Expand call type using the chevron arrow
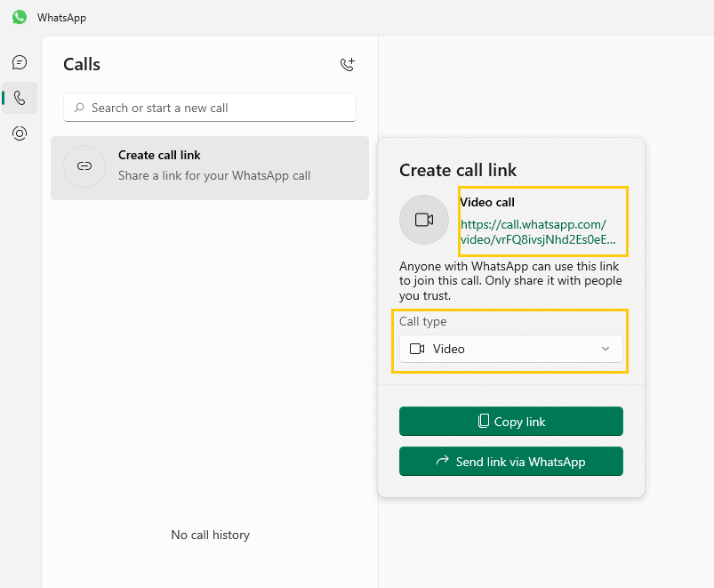Screen dimensions: 714x588 coord(606,349)
